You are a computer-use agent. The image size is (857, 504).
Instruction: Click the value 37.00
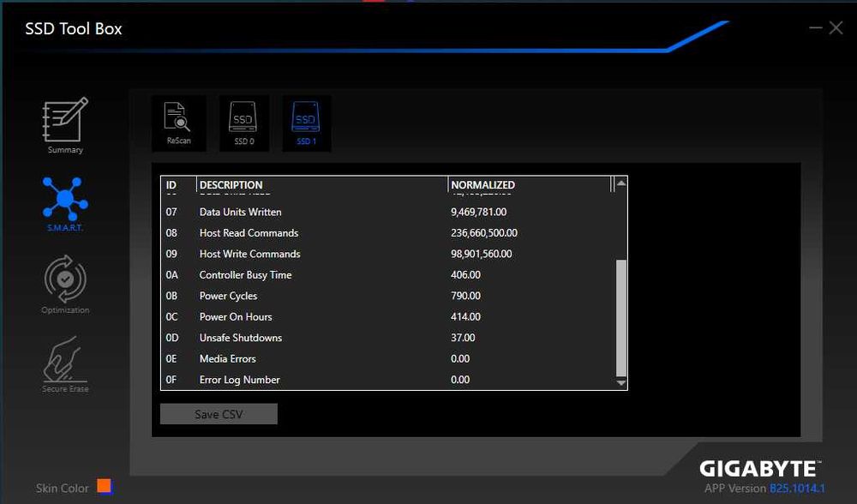(463, 338)
